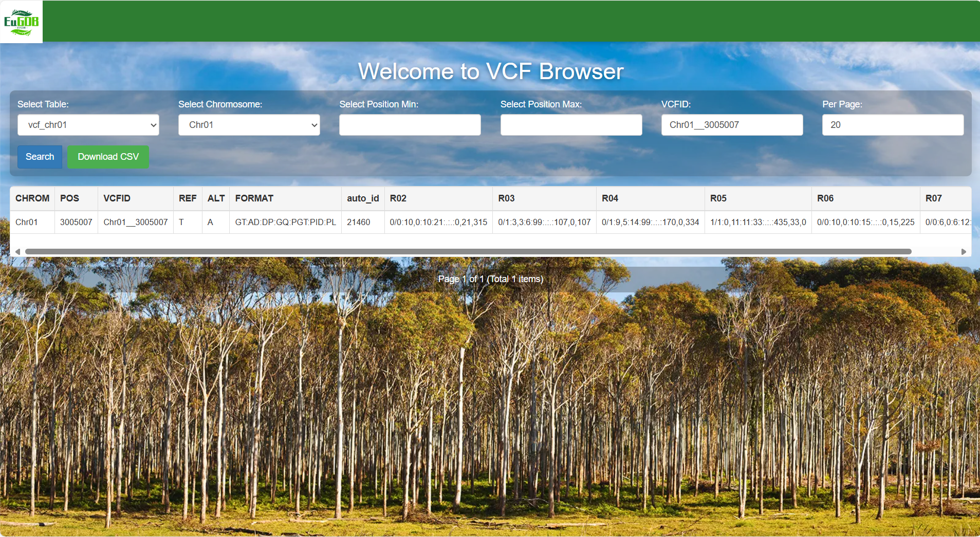Click the CHROM column header
This screenshot has width=980, height=537.
pos(32,198)
